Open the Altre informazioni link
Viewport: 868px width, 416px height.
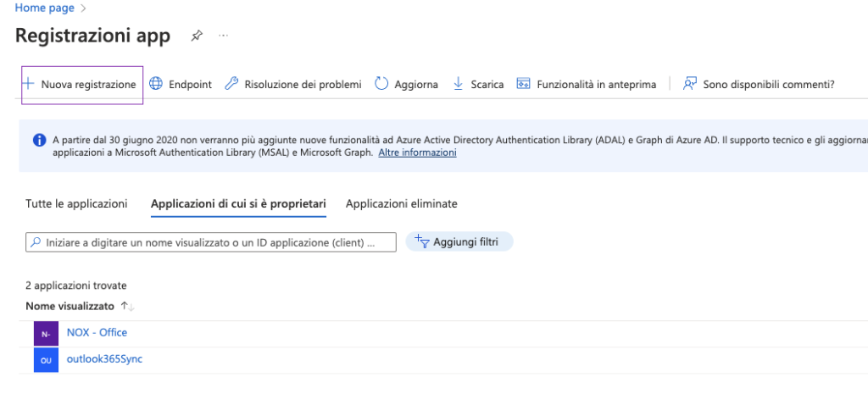[417, 153]
